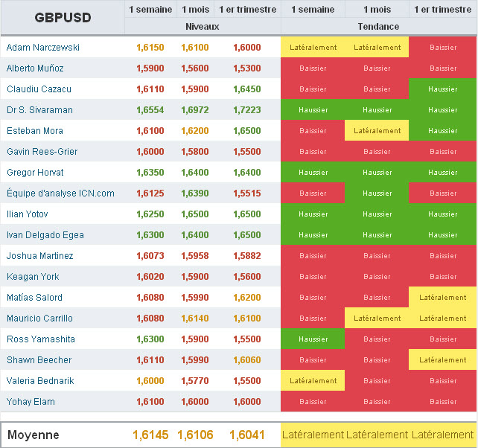Image resolution: width=478 pixels, height=448 pixels.
Task: Select Adam Narczewski's 1 semaine level 1,6150
Action: click(150, 47)
